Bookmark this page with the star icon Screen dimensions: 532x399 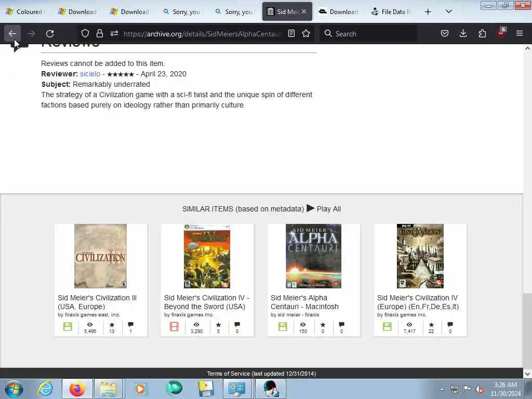(x=306, y=33)
